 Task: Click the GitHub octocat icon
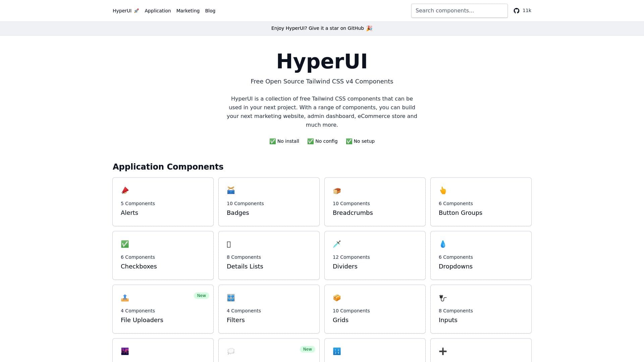click(517, 11)
